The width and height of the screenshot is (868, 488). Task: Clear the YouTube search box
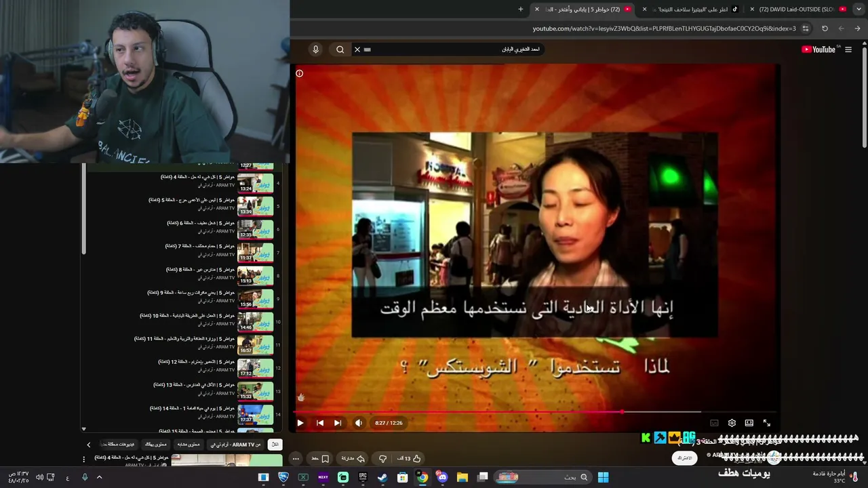point(357,49)
